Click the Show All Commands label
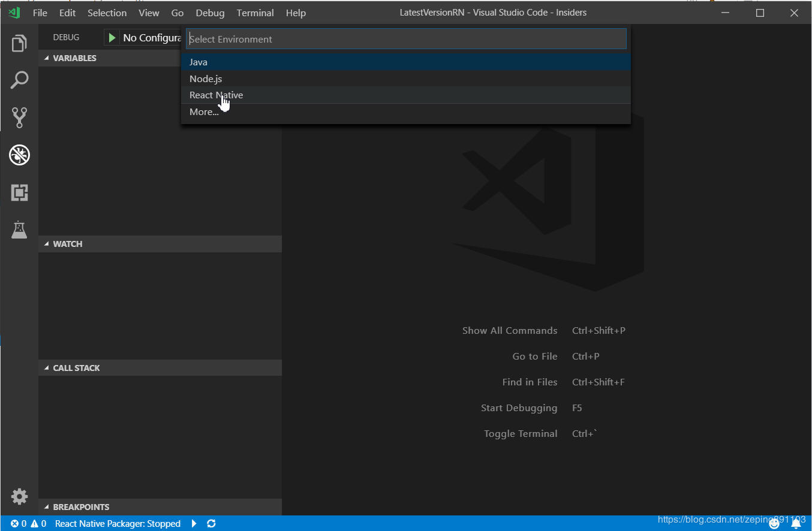812x531 pixels. tap(510, 331)
